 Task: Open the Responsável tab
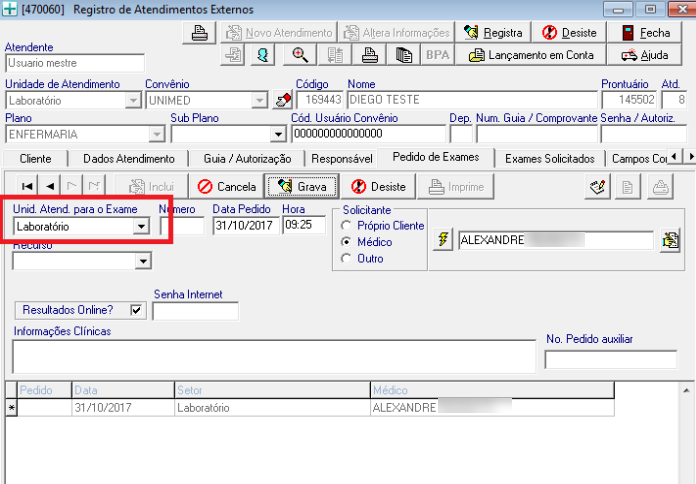[342, 159]
